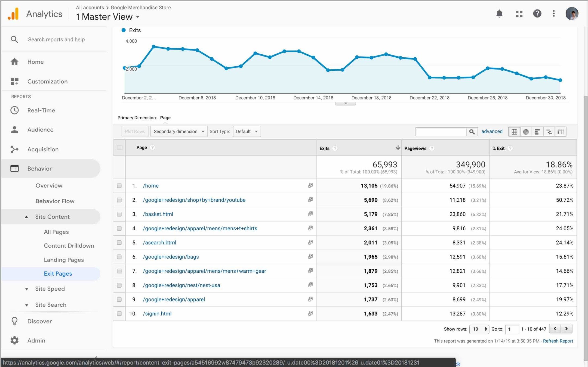The height and width of the screenshot is (367, 588).
Task: Click the table search magnifier button
Action: click(472, 132)
